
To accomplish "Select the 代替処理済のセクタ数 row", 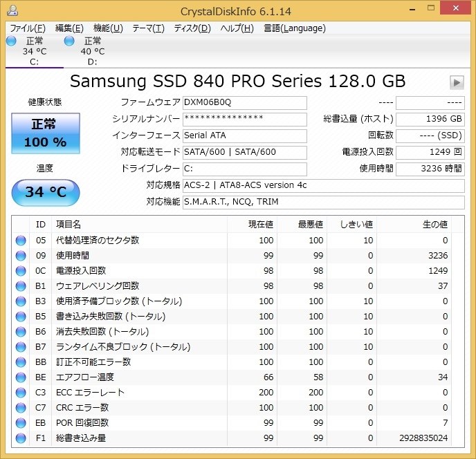I will tap(238, 241).
